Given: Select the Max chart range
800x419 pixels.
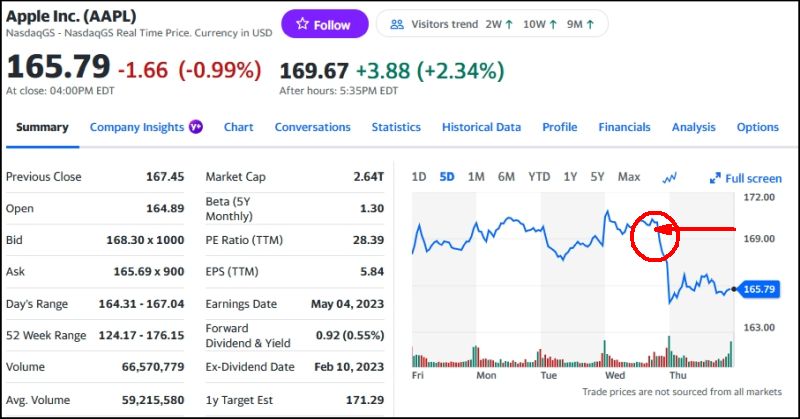Looking at the screenshot, I should click(629, 177).
